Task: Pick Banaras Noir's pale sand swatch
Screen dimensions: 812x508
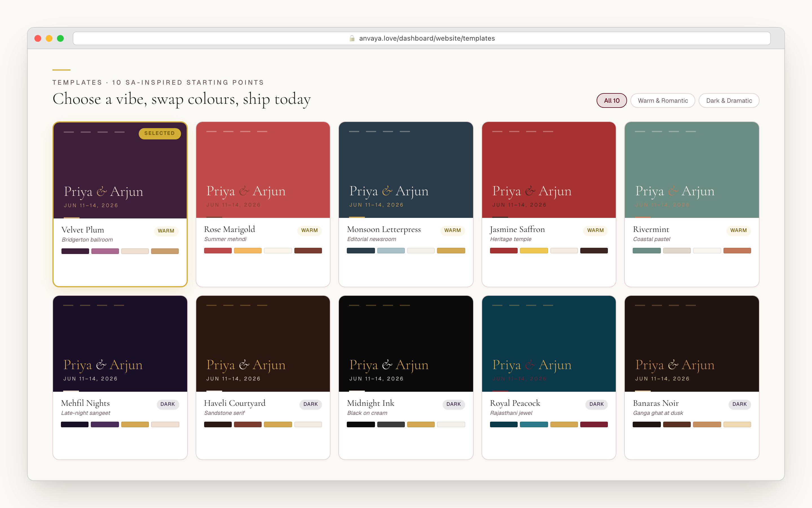Action: 737,425
